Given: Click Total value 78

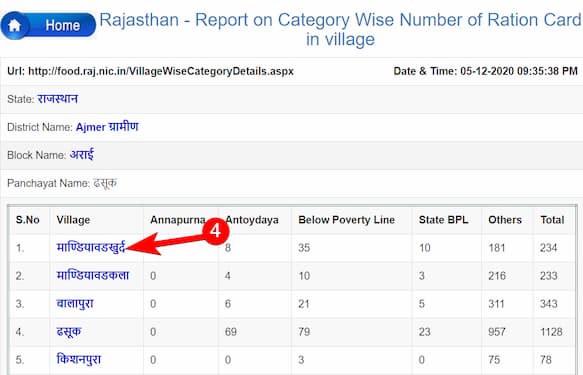Looking at the screenshot, I should pyautogui.click(x=546, y=360).
